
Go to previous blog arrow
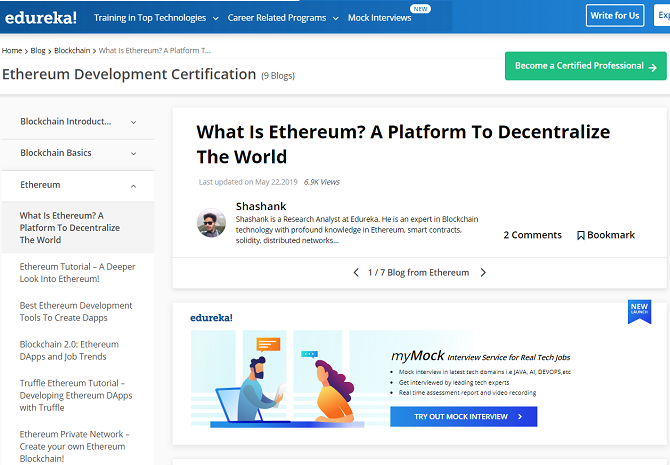[x=356, y=272]
